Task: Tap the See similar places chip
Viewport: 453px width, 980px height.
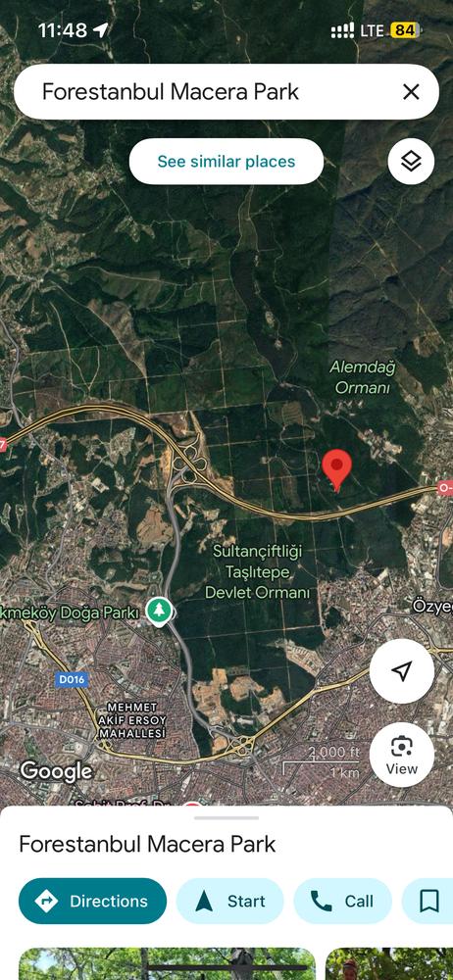Action: coord(226,162)
